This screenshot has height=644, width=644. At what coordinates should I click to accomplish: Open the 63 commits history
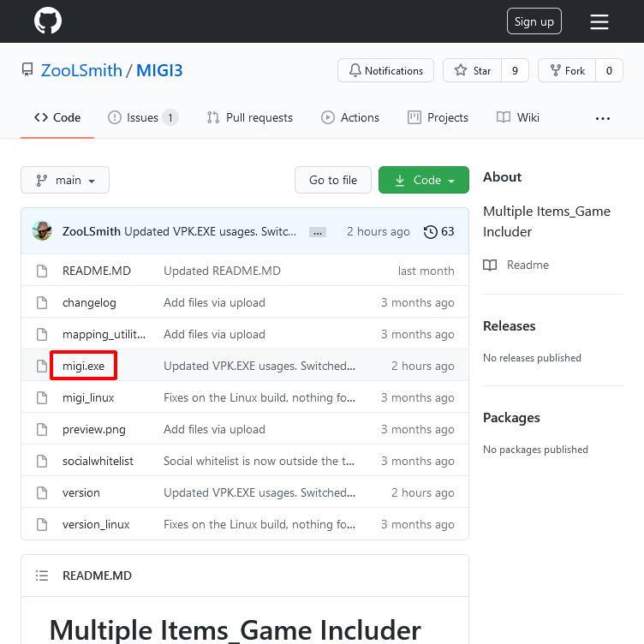(438, 231)
